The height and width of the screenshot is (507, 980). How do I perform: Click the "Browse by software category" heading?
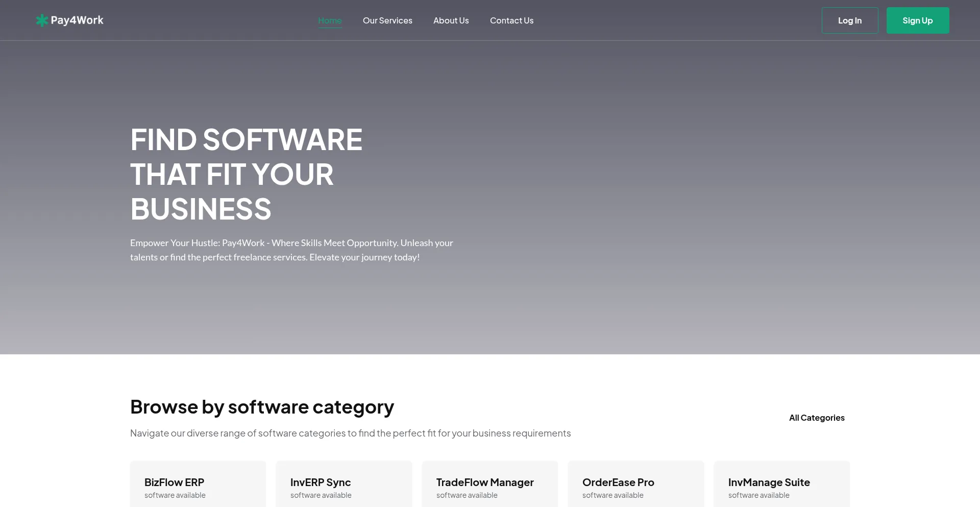click(262, 407)
